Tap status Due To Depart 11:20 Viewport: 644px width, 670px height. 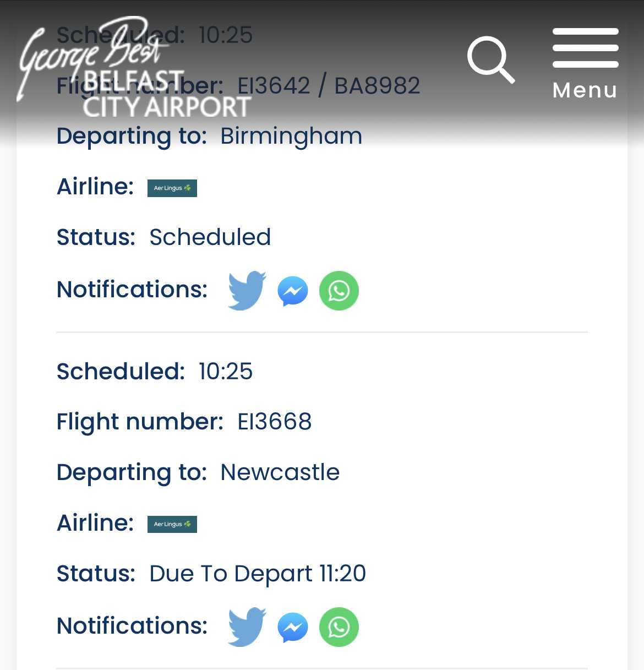[258, 574]
